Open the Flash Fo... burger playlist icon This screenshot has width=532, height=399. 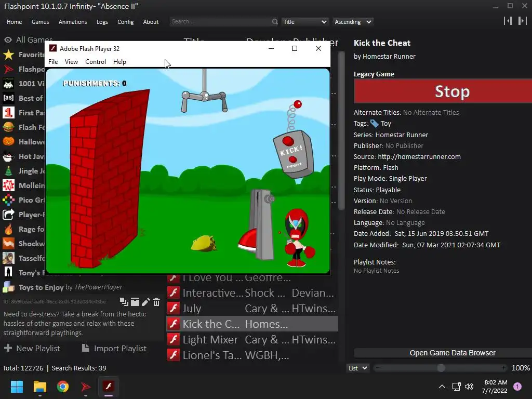tap(8, 127)
